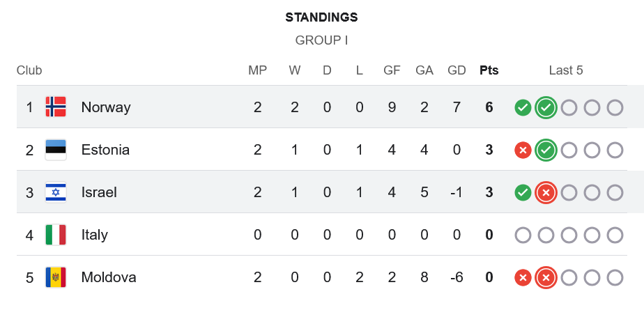Click Norway's flag icon

(56, 107)
